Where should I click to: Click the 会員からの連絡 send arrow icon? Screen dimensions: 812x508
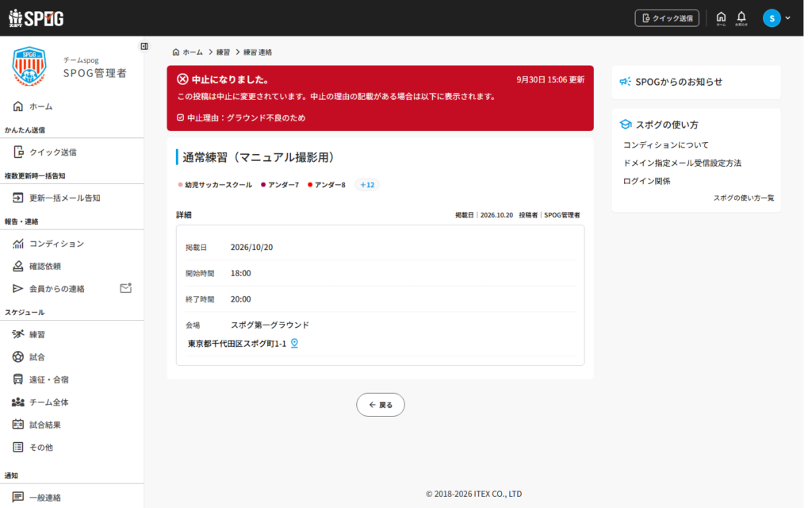pos(18,288)
